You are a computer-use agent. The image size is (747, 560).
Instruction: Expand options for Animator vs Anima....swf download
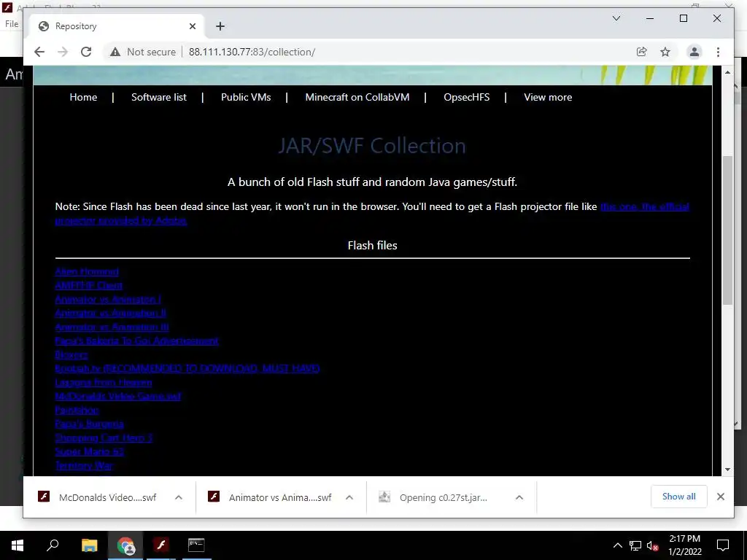[349, 497]
